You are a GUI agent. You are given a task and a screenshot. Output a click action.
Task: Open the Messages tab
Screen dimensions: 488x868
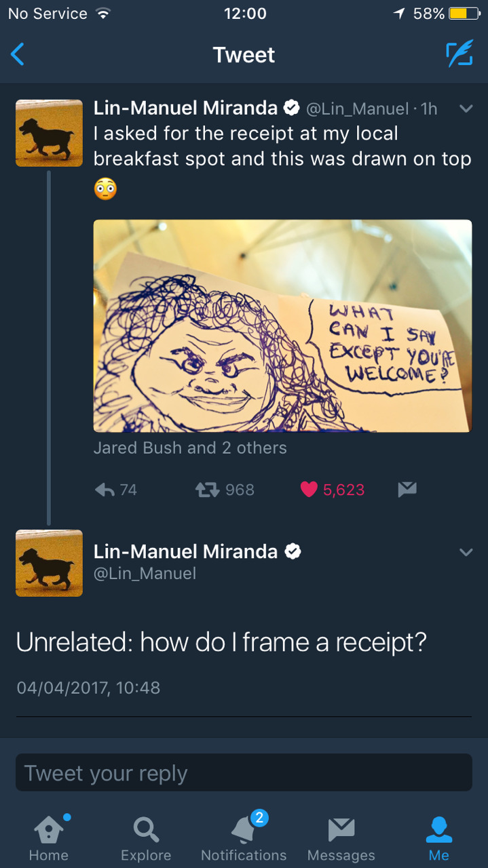(x=341, y=838)
